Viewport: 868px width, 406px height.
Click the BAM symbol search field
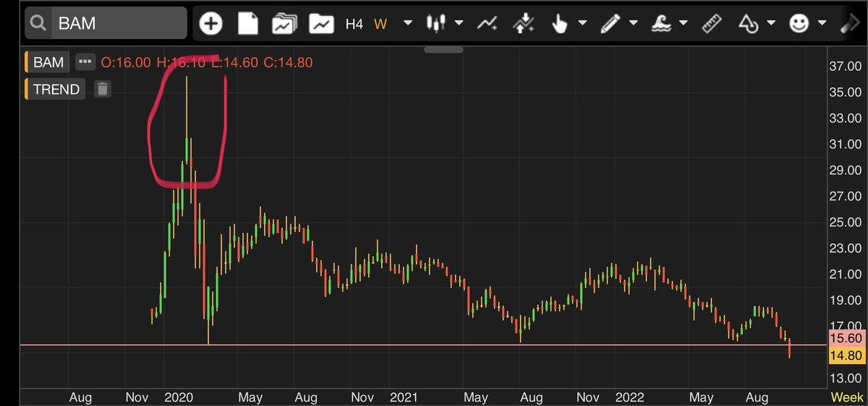point(107,23)
